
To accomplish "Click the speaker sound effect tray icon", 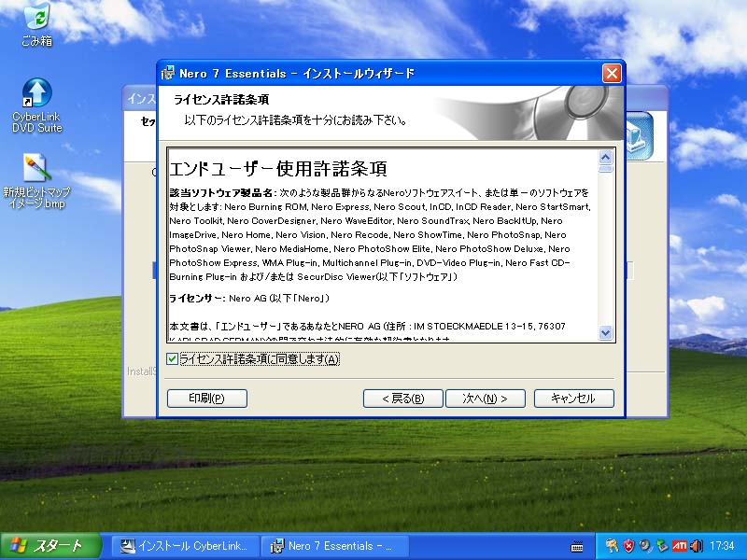I will click(645, 546).
